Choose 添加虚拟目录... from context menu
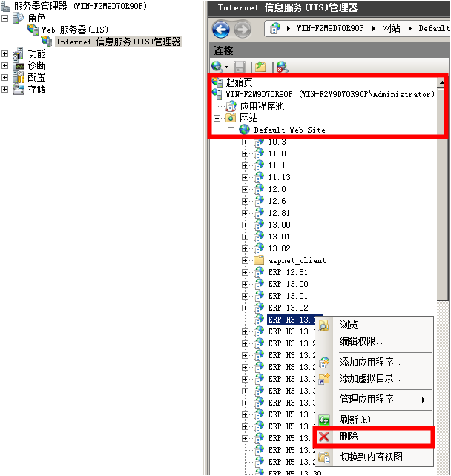 375,378
